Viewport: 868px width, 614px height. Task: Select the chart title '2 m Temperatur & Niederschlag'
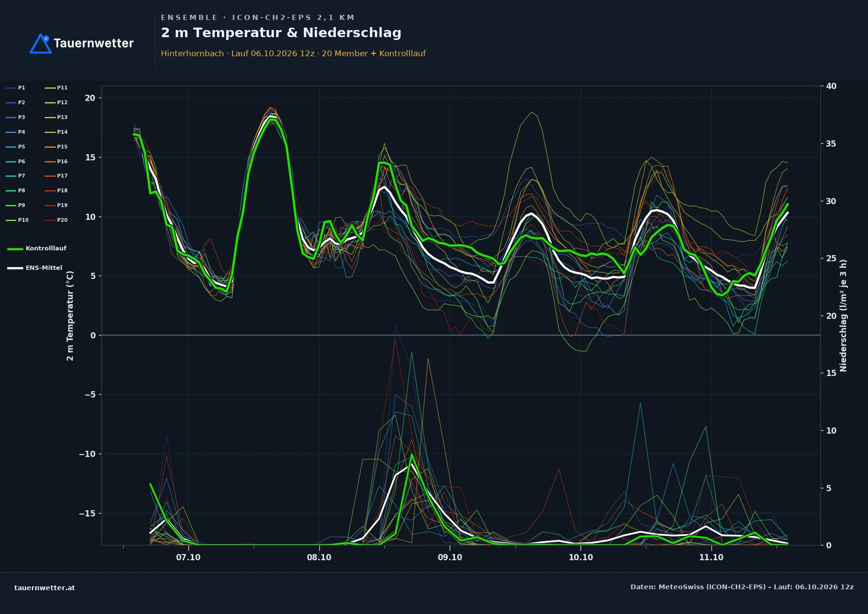pyautogui.click(x=281, y=33)
